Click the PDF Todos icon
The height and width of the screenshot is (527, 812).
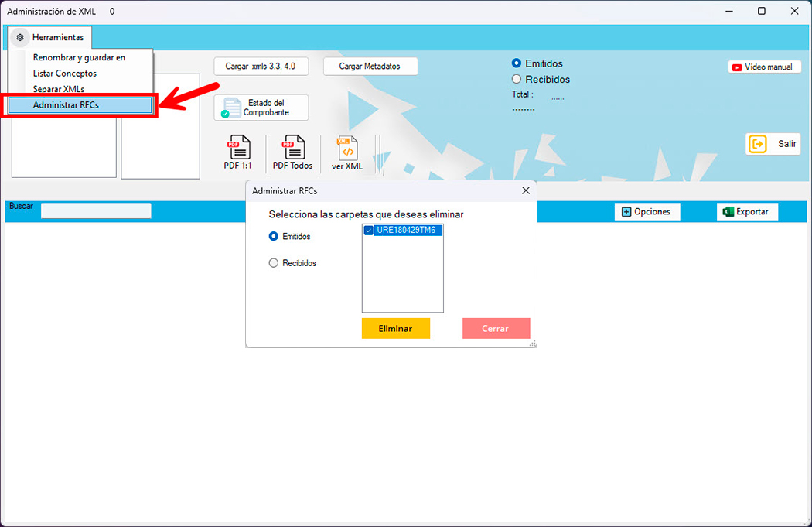point(292,152)
